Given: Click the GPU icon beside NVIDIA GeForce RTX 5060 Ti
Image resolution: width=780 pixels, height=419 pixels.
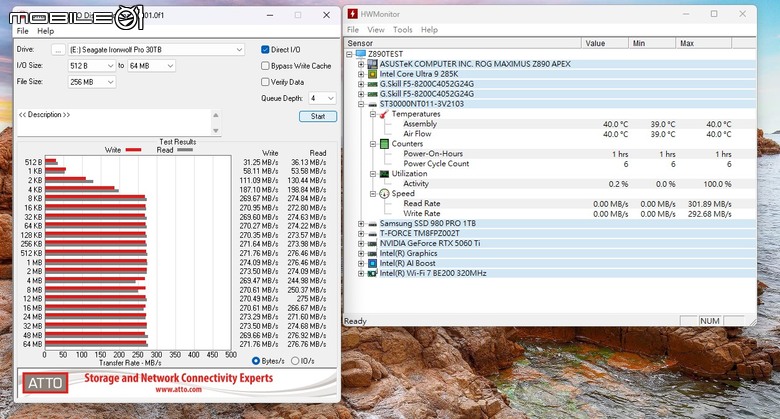Looking at the screenshot, I should tap(372, 243).
